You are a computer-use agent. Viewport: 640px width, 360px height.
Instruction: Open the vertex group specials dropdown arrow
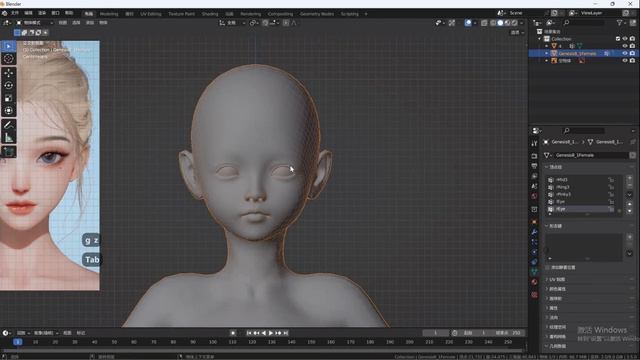pos(629,195)
